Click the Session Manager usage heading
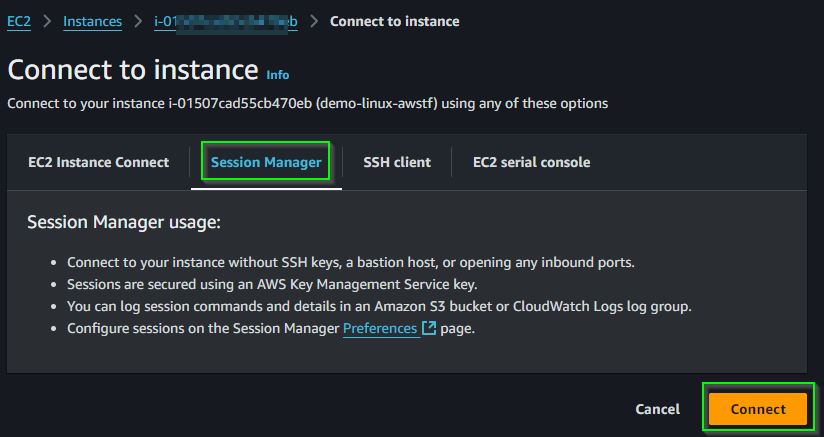This screenshot has height=437, width=824. pos(124,222)
